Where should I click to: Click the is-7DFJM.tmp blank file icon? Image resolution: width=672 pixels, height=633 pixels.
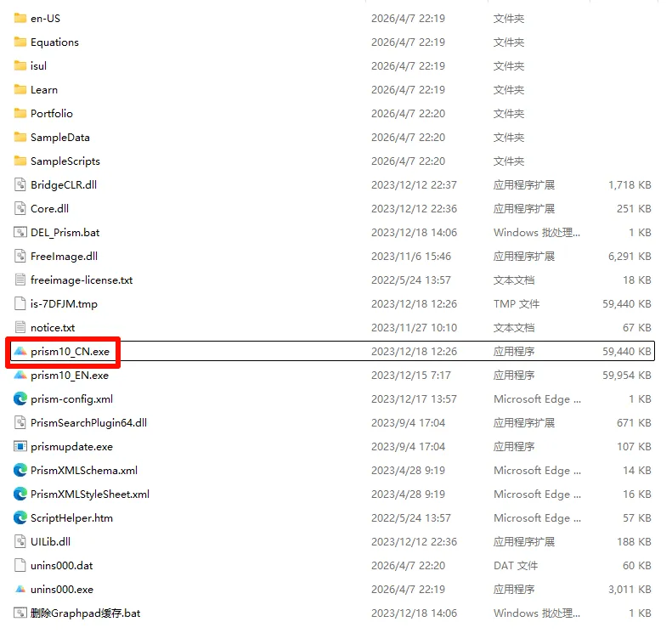point(20,303)
